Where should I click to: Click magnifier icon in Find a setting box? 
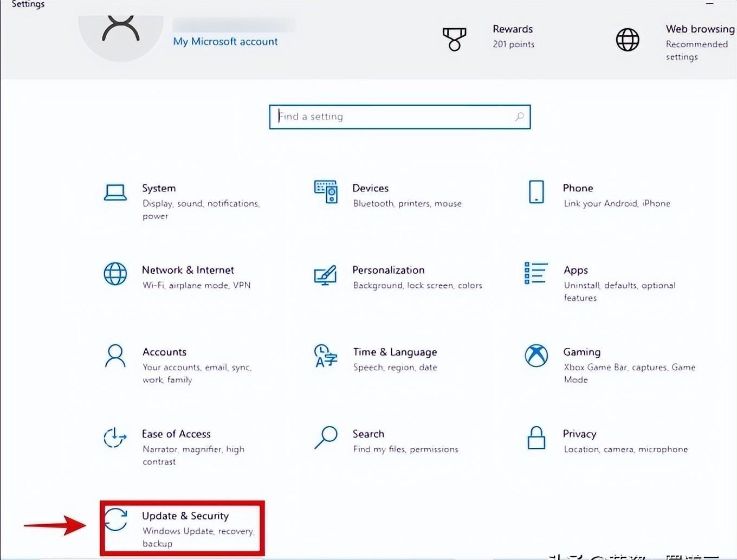(x=519, y=117)
